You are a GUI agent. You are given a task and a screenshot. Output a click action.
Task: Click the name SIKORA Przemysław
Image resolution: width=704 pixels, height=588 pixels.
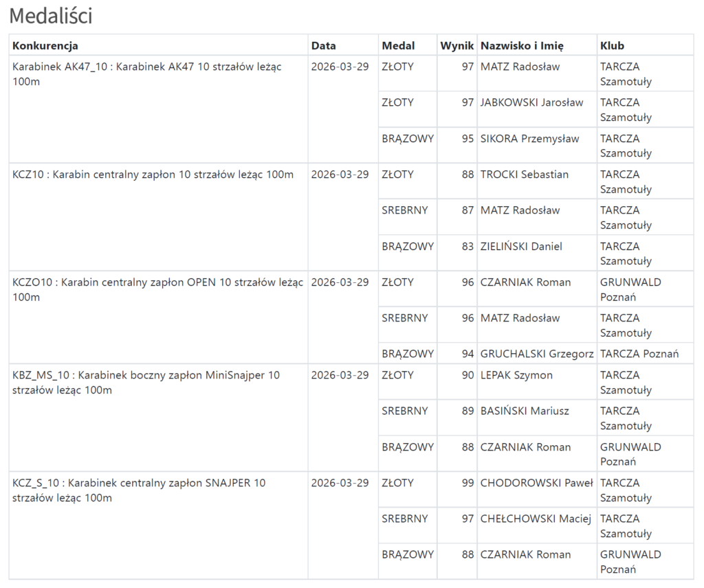pyautogui.click(x=529, y=138)
